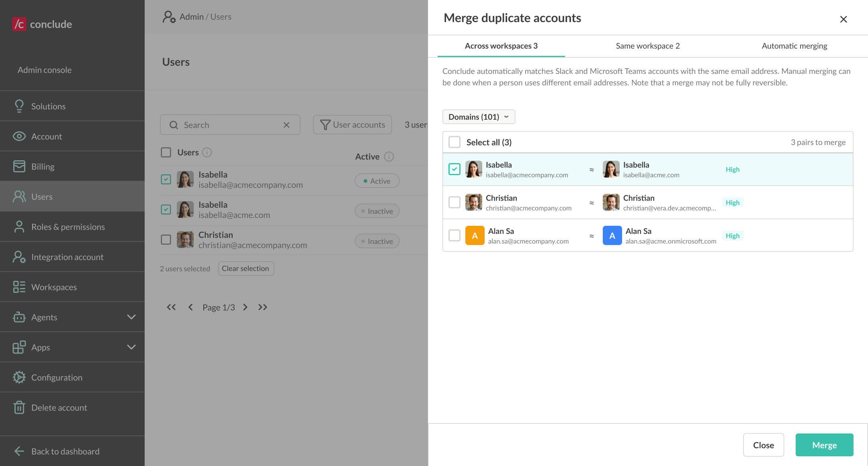Viewport: 868px width, 466px height.
Task: Click blue Alan Sa avatar
Action: click(x=612, y=235)
